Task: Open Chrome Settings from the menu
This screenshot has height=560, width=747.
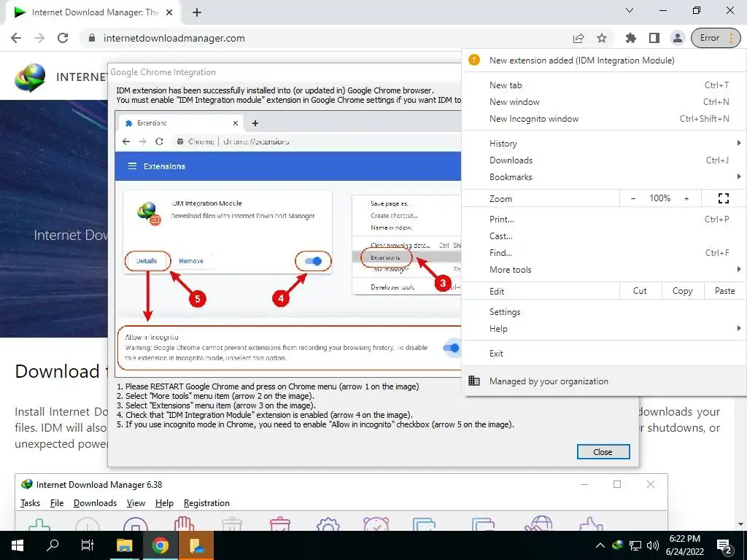Action: coord(604,312)
